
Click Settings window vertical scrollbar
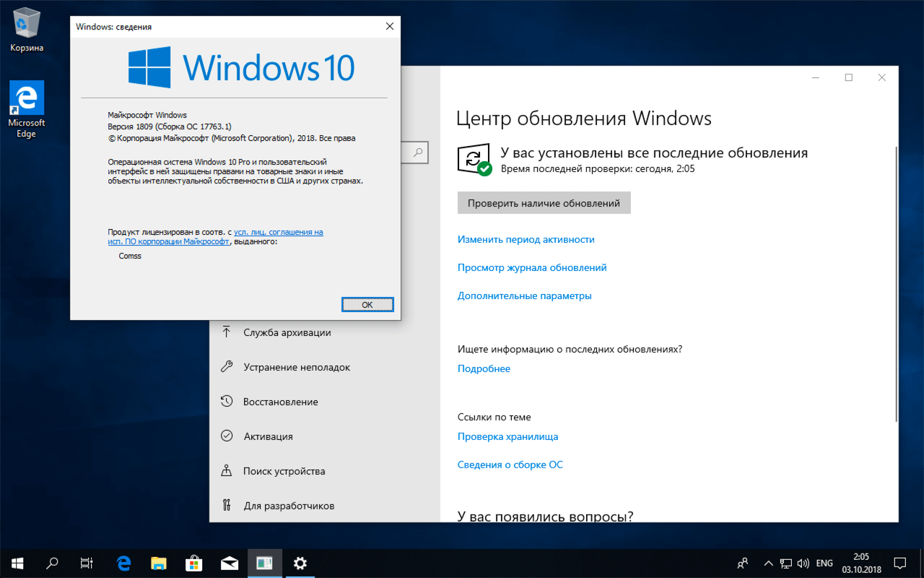(897, 283)
